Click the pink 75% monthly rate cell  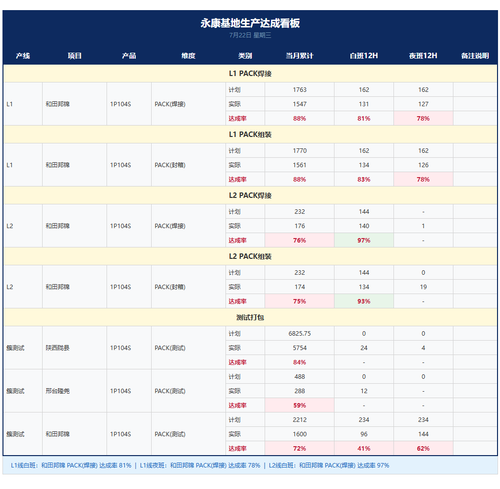point(299,301)
